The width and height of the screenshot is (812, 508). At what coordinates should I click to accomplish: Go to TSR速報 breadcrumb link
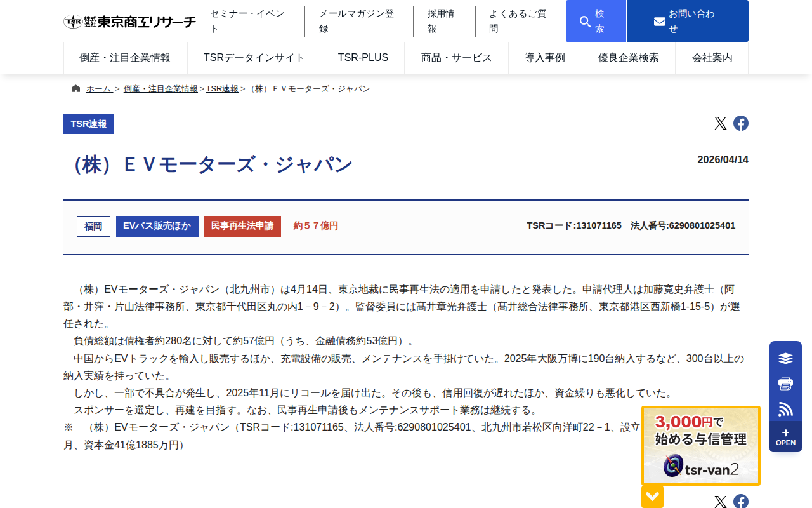[x=222, y=89]
